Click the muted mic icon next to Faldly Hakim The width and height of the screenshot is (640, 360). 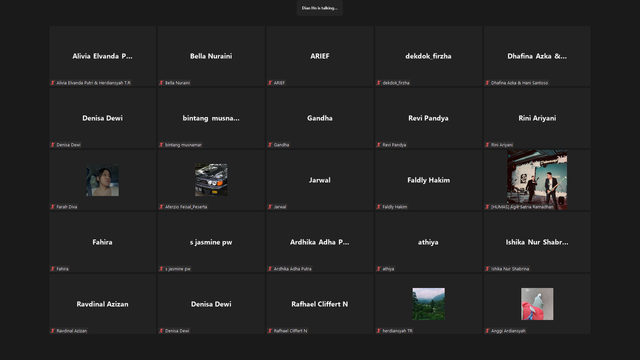(x=379, y=207)
